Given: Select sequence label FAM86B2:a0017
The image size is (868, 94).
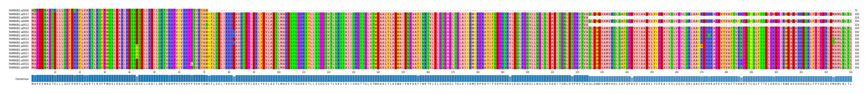Looking at the screenshot, I should pyautogui.click(x=19, y=14).
